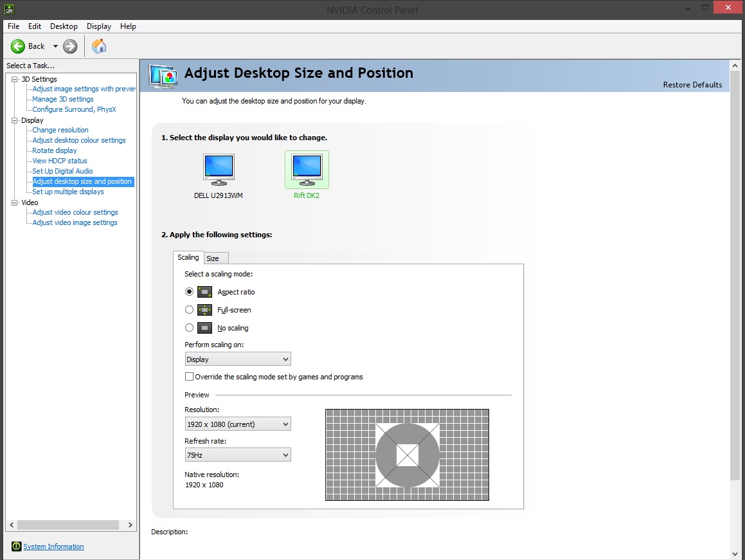The height and width of the screenshot is (560, 745).
Task: Click the Back button label
Action: coord(37,46)
